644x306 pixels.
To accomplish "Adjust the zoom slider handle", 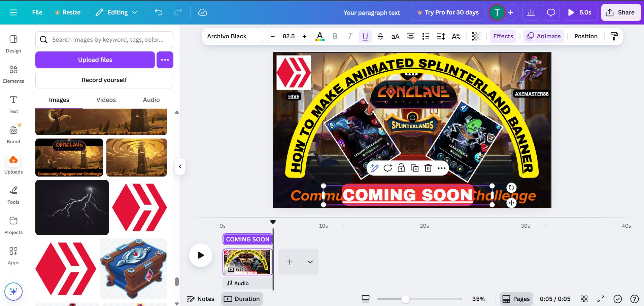I will point(405,299).
